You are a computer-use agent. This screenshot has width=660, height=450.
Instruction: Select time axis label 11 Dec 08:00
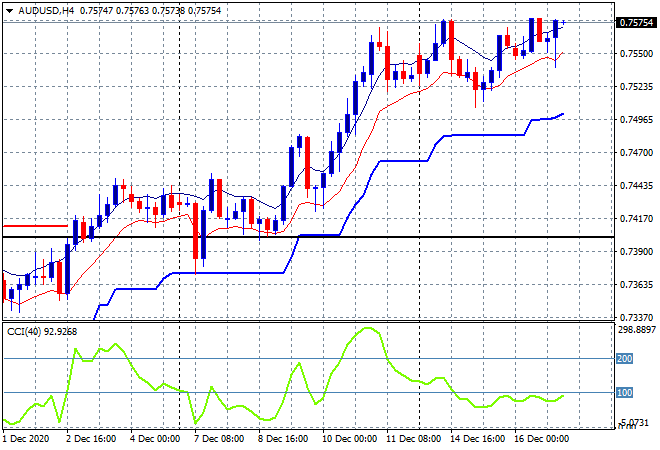[413, 439]
